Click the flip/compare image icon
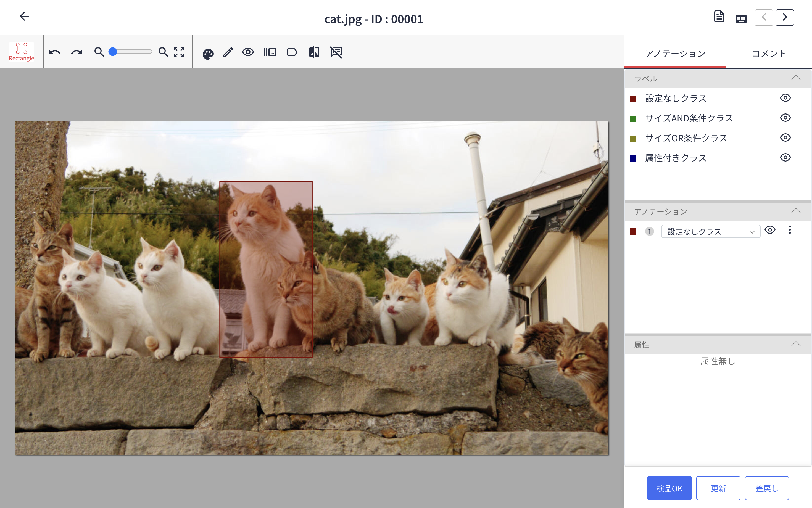This screenshot has width=812, height=508. [314, 52]
